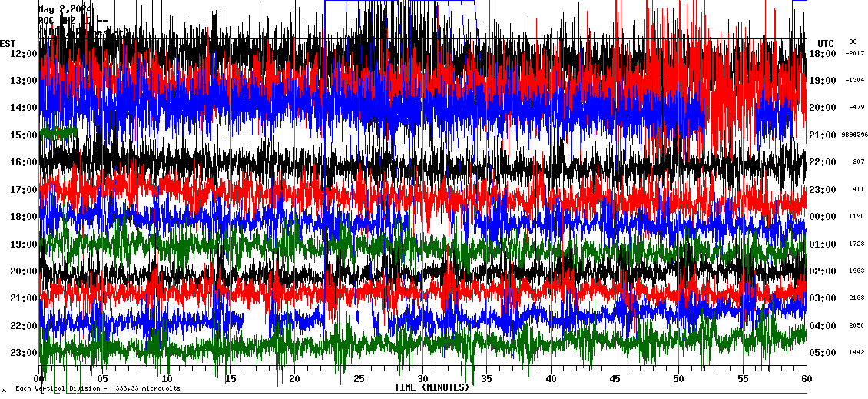This screenshot has width=868, height=399.
Task: Click the 05 minute axis tick label
Action: pos(103,378)
